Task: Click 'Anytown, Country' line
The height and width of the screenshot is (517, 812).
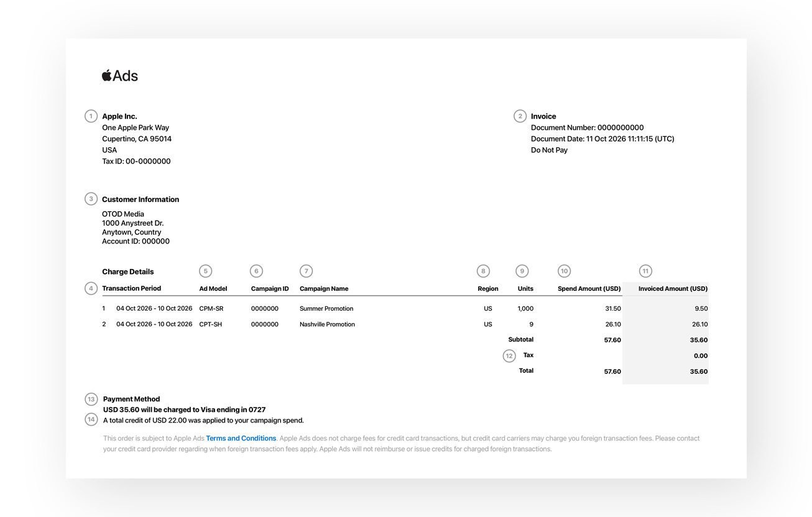Action: coord(132,232)
